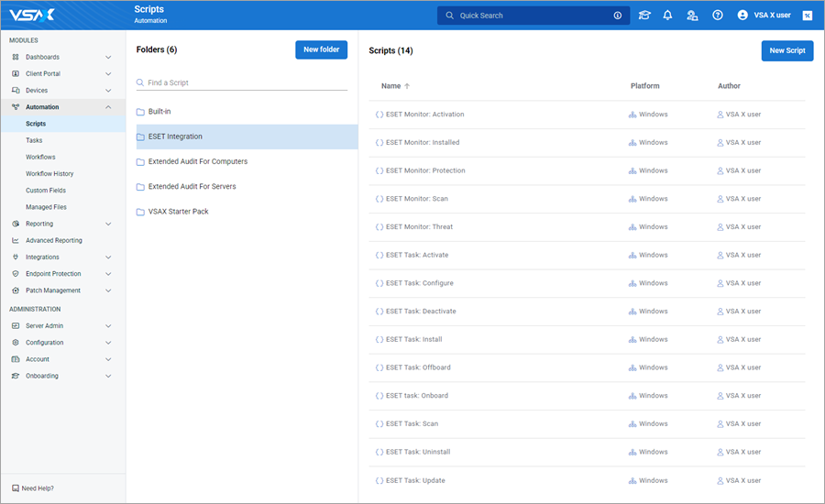This screenshot has height=504, width=825.
Task: Click the Author column header
Action: click(729, 86)
